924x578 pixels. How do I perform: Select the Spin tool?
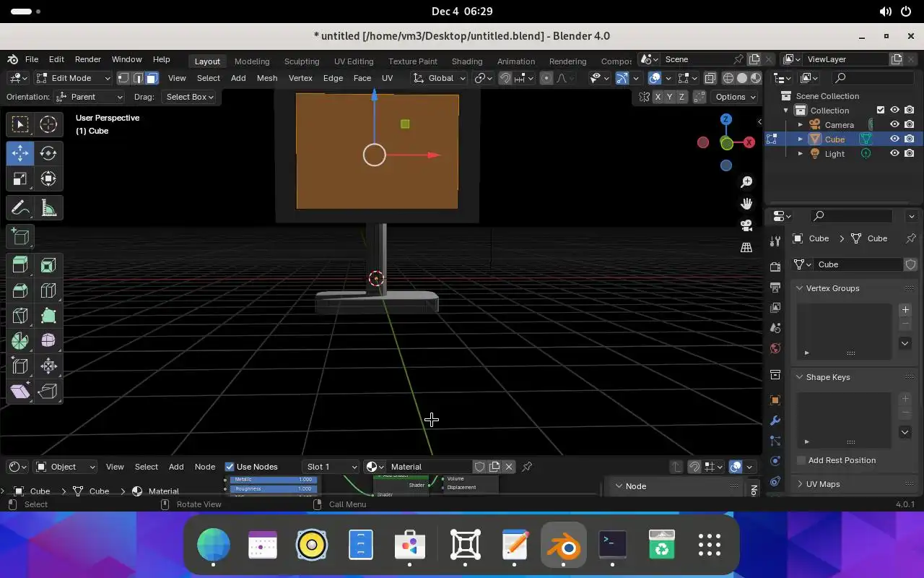coord(20,340)
